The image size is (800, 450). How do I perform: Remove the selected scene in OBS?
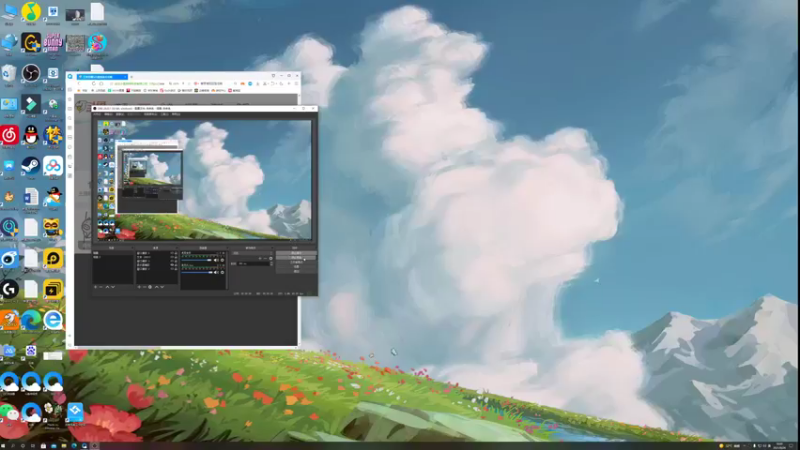[x=101, y=287]
